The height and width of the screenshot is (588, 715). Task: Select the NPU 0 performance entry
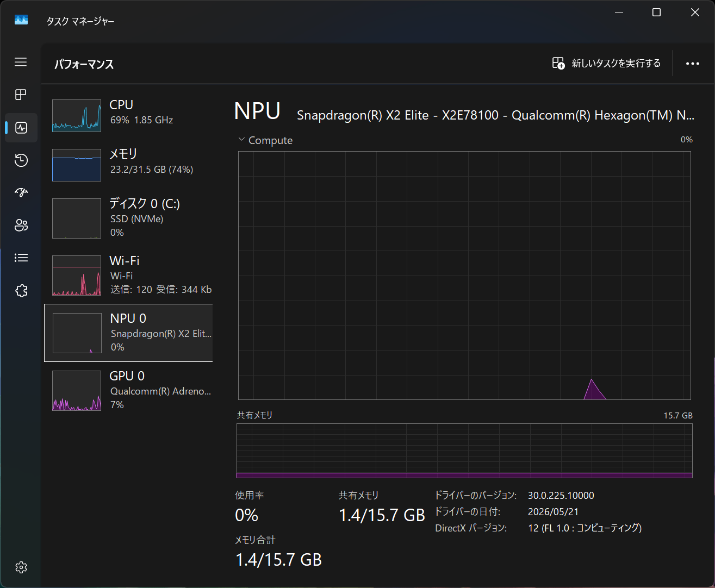tap(128, 333)
